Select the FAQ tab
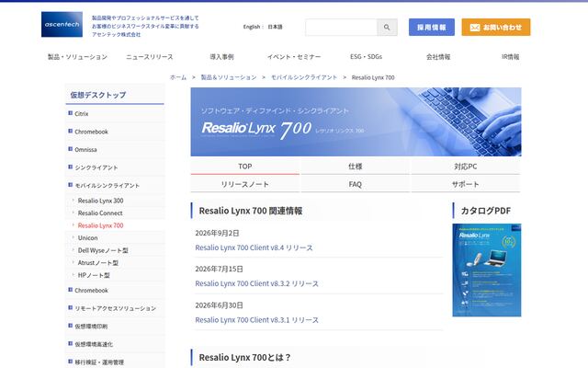This screenshot has width=588, height=368. (x=356, y=184)
